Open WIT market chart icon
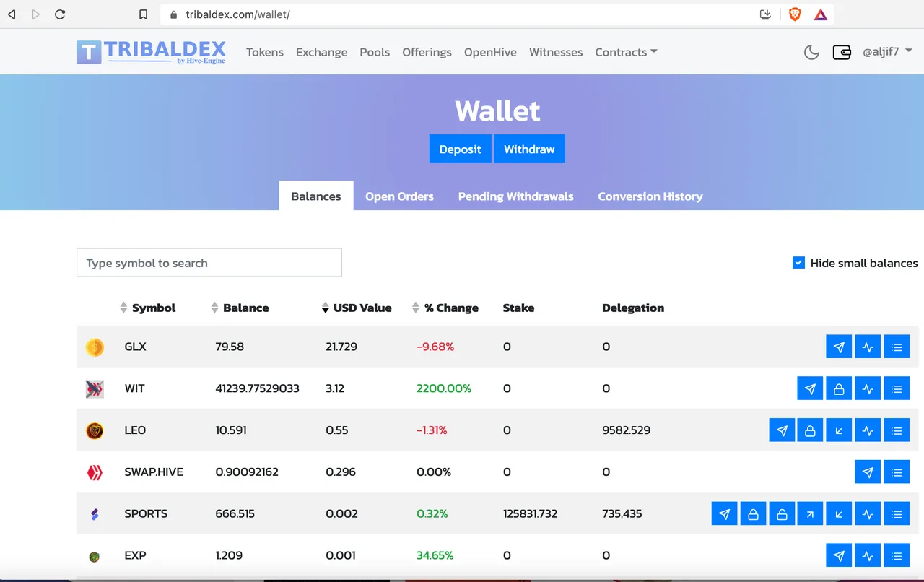This screenshot has width=924, height=582. tap(868, 388)
